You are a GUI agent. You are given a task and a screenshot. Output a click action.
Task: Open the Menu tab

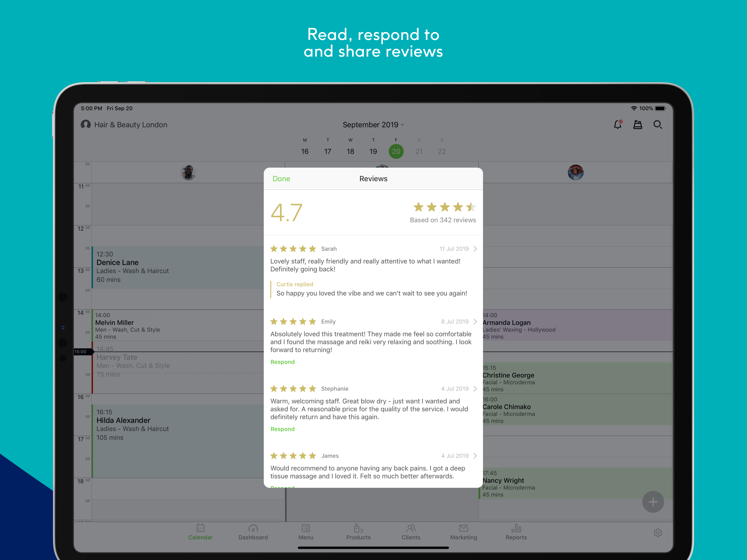coord(306,532)
